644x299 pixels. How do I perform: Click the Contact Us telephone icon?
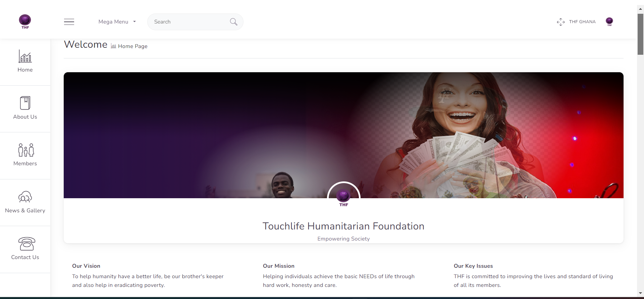click(26, 244)
